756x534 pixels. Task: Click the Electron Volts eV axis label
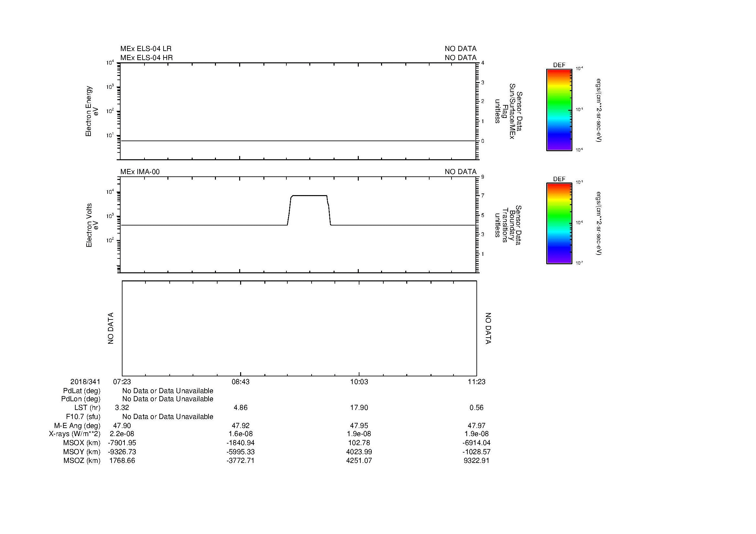coord(92,225)
